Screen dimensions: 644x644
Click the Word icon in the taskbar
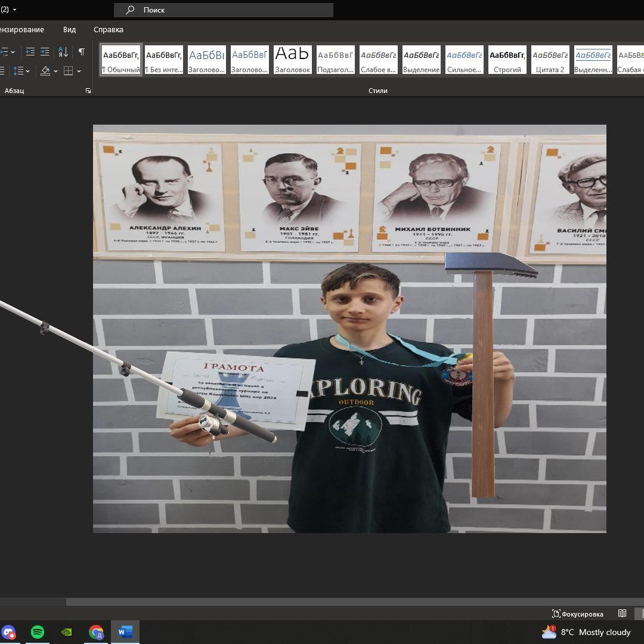tap(125, 632)
